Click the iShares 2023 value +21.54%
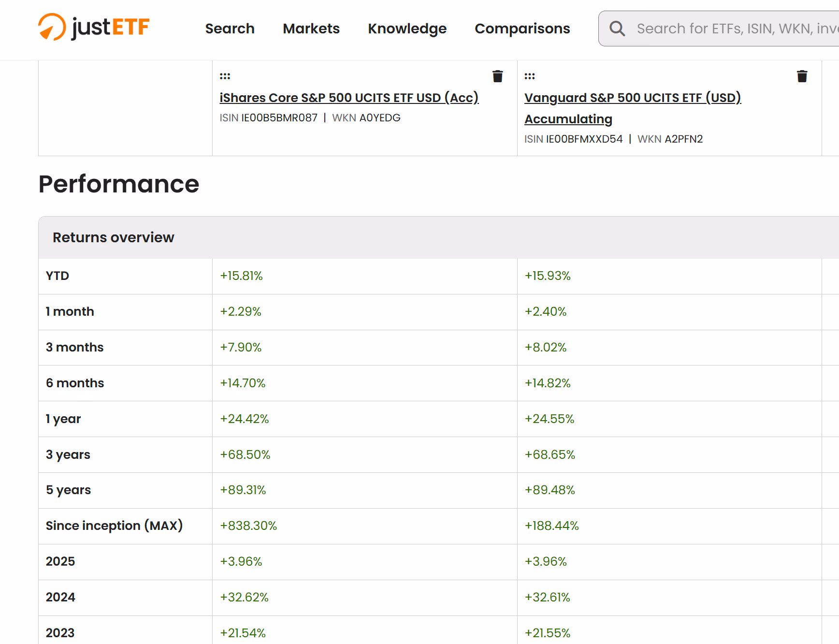Image resolution: width=839 pixels, height=644 pixels. 243,633
